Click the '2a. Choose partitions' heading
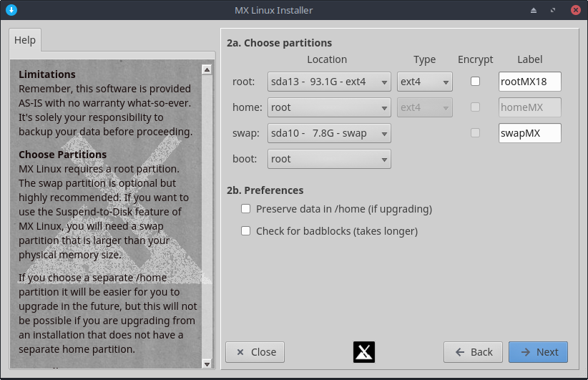This screenshot has height=380, width=588. click(x=280, y=43)
